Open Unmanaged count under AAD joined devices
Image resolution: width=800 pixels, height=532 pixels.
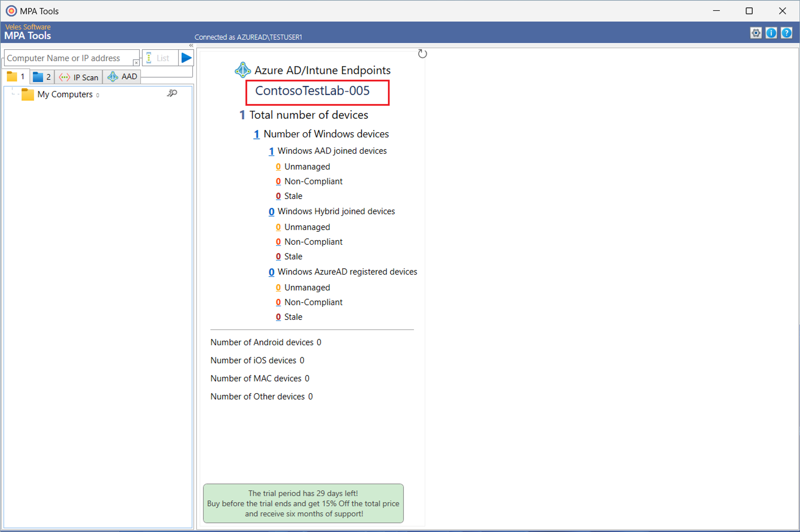click(278, 167)
